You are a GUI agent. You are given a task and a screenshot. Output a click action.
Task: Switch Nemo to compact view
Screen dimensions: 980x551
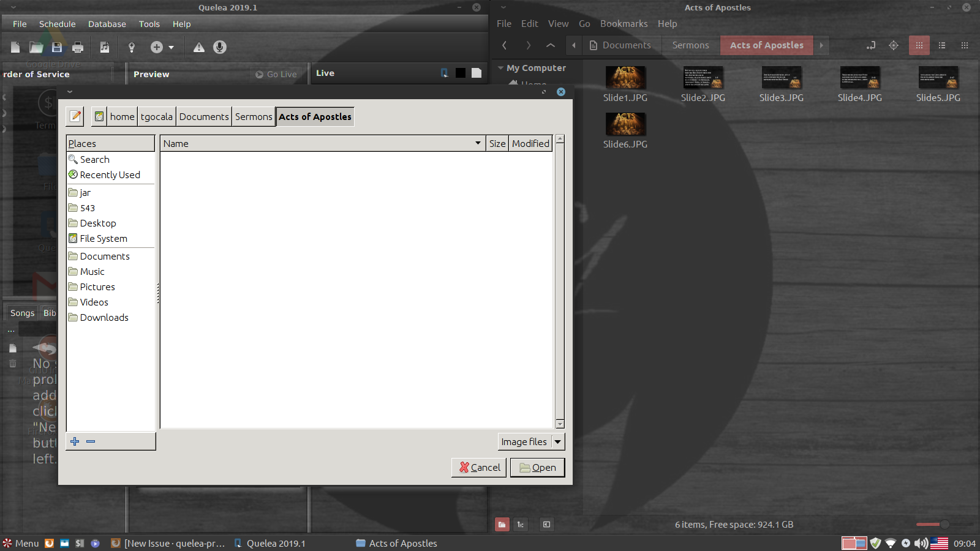click(x=966, y=45)
